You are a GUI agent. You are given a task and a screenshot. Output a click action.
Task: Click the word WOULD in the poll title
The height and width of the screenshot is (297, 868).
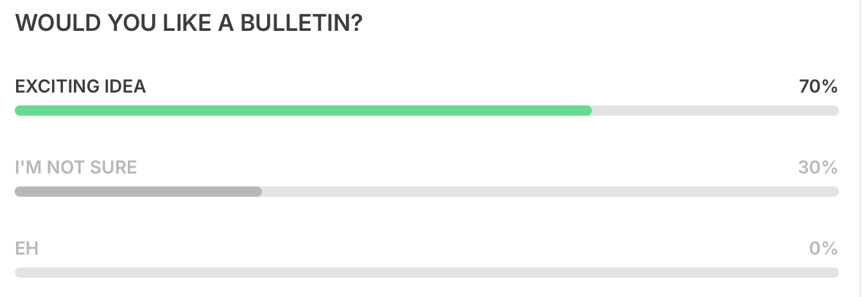click(49, 24)
